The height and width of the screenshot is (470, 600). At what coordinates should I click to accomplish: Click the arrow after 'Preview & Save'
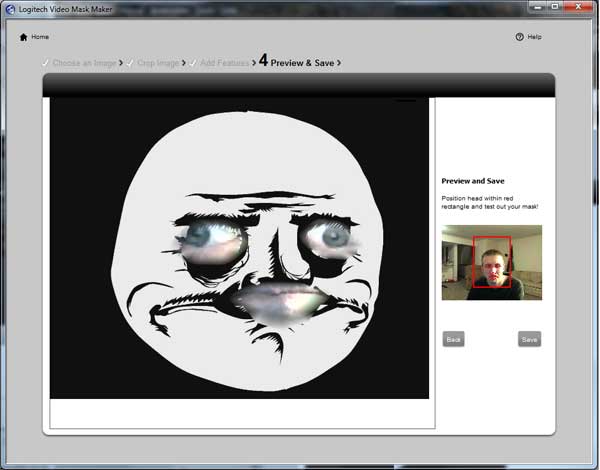pos(339,63)
